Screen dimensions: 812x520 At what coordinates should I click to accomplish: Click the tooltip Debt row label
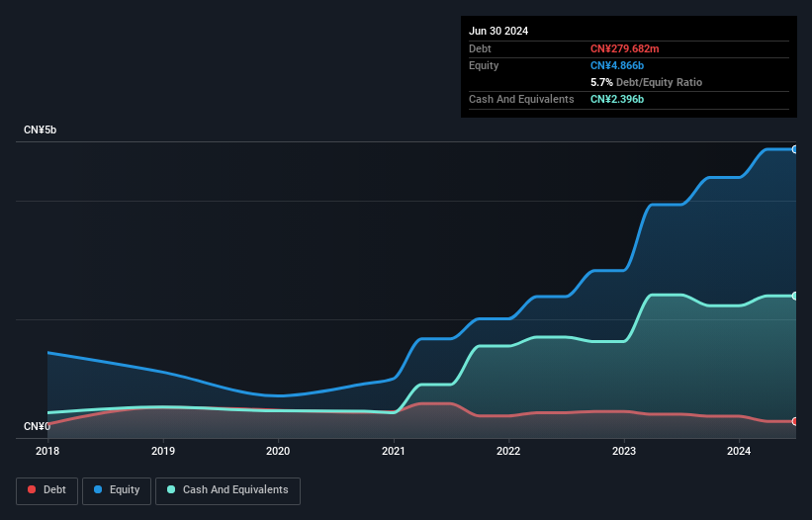coord(480,48)
